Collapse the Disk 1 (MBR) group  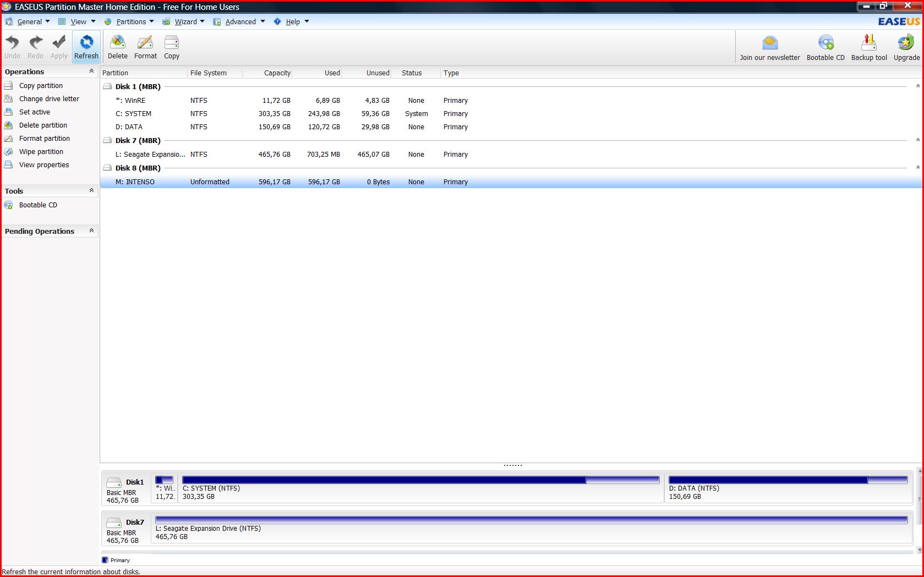[x=917, y=86]
